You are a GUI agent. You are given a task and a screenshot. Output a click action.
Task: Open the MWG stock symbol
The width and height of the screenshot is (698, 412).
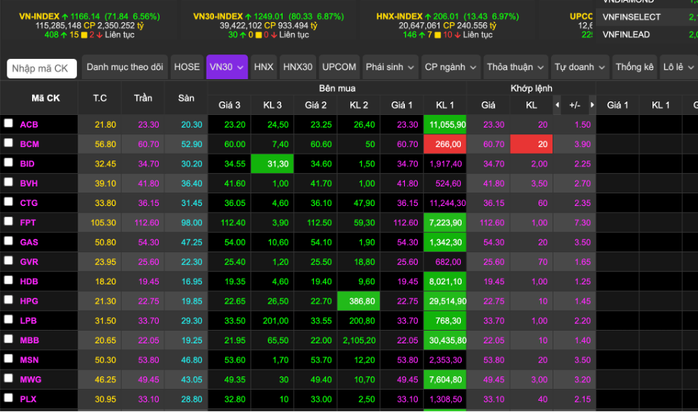click(x=31, y=380)
